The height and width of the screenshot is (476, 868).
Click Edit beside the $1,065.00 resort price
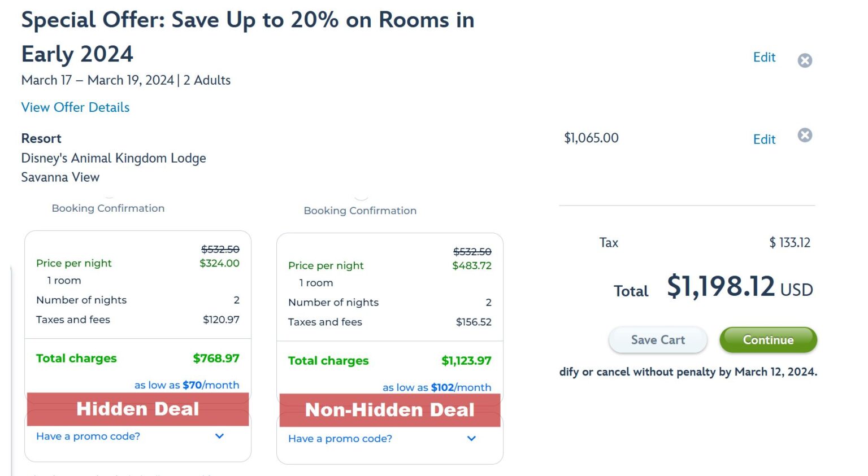[764, 139]
